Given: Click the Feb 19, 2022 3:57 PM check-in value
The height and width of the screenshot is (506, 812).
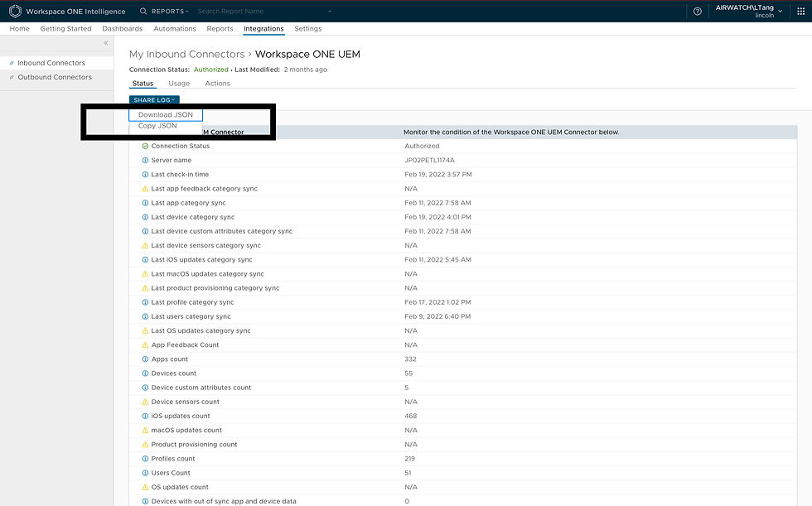Looking at the screenshot, I should [x=438, y=175].
